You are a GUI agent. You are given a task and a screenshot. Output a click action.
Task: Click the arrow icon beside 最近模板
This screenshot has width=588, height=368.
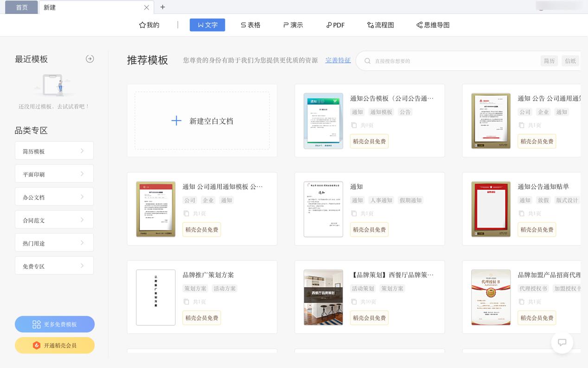[x=90, y=59]
